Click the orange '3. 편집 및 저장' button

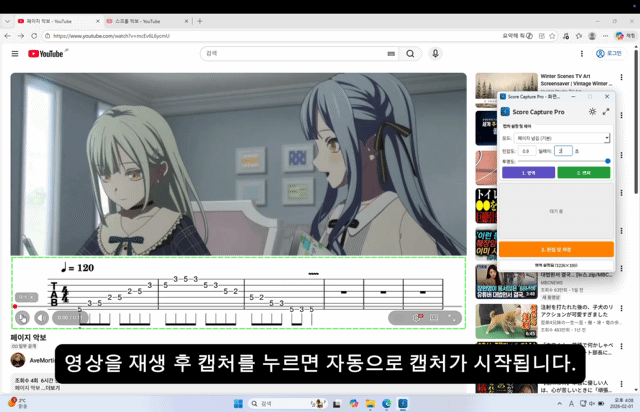pos(555,249)
